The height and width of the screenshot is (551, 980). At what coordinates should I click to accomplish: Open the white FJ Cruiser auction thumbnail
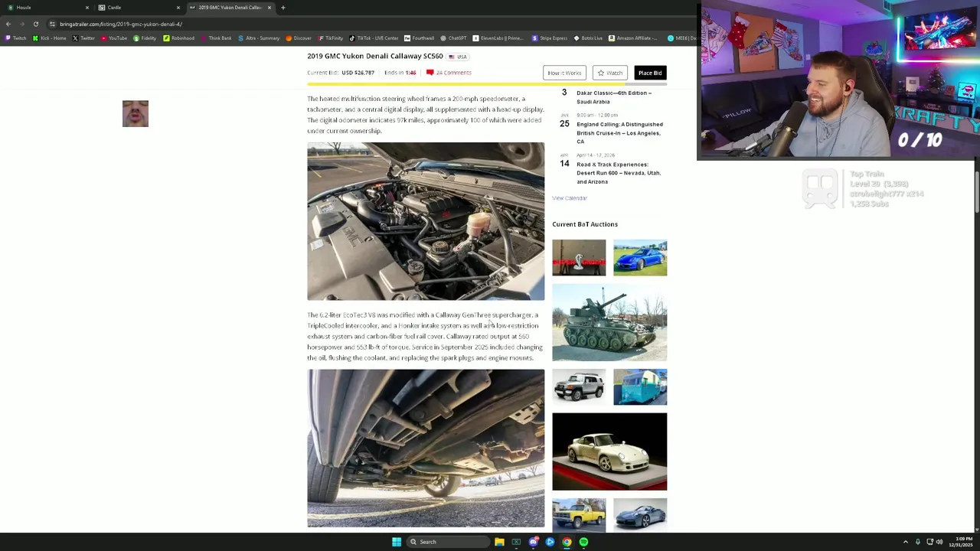pos(579,386)
